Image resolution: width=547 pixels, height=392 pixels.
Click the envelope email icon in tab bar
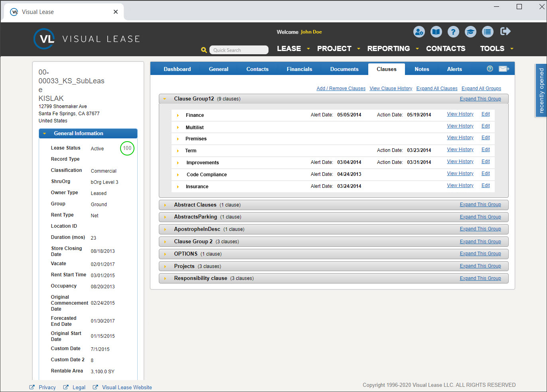[x=504, y=69]
